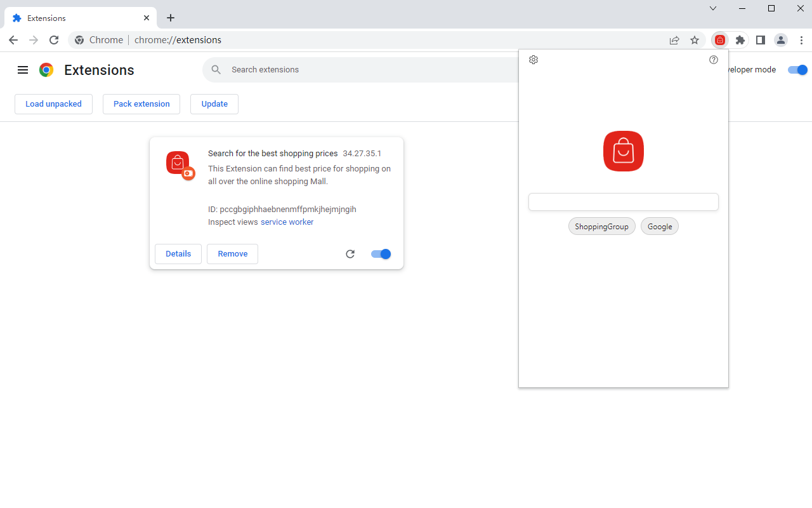
Task: Click the Pack extension button
Action: [141, 104]
